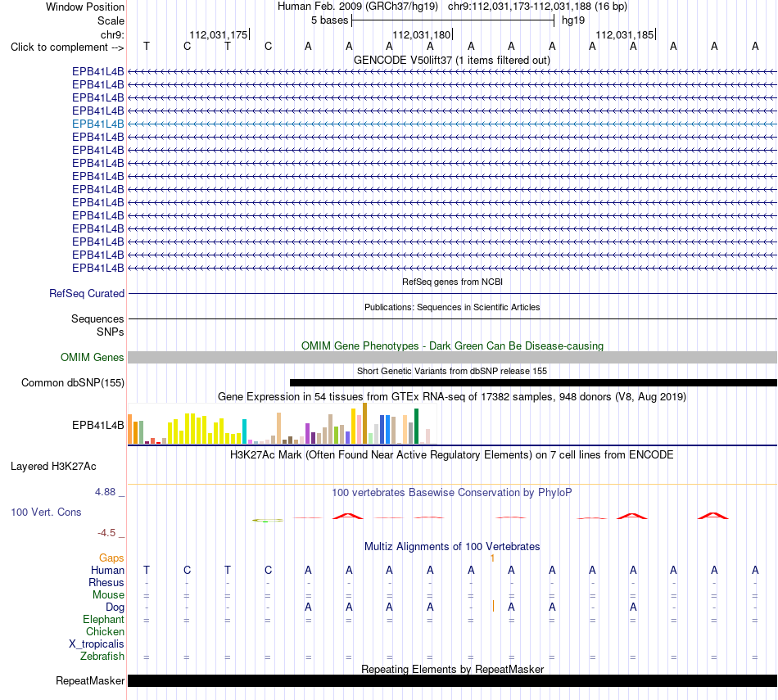The width and height of the screenshot is (778, 700).
Task: Click the Human alignment row label
Action: (107, 571)
